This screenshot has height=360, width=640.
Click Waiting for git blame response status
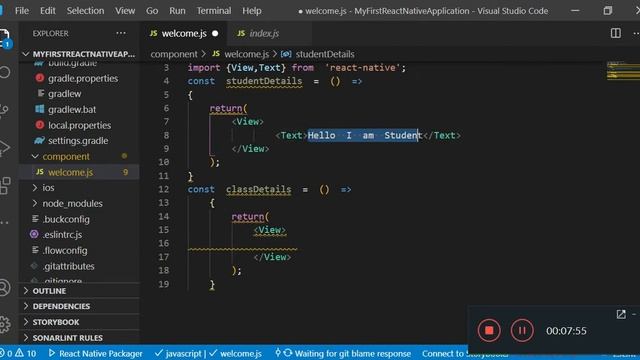(x=343, y=353)
